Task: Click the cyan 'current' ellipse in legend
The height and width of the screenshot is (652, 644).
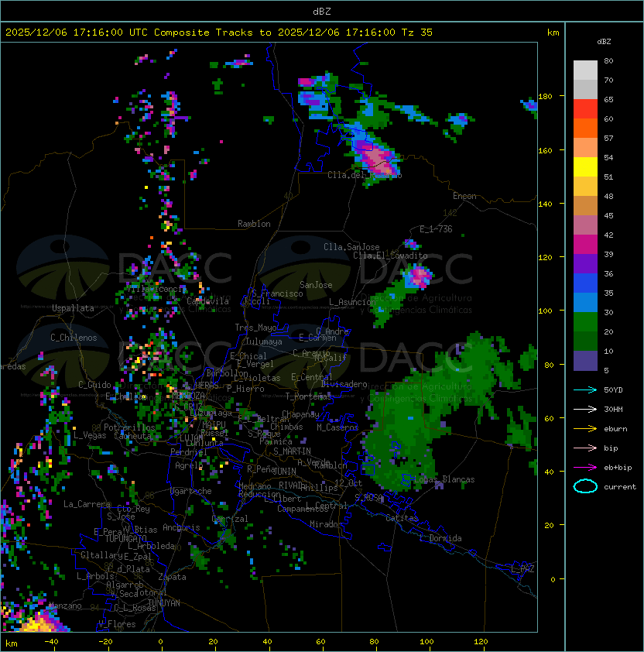Action: (x=585, y=486)
